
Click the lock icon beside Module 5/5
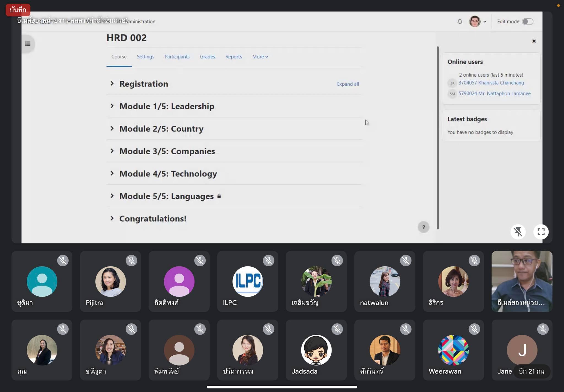coord(219,196)
